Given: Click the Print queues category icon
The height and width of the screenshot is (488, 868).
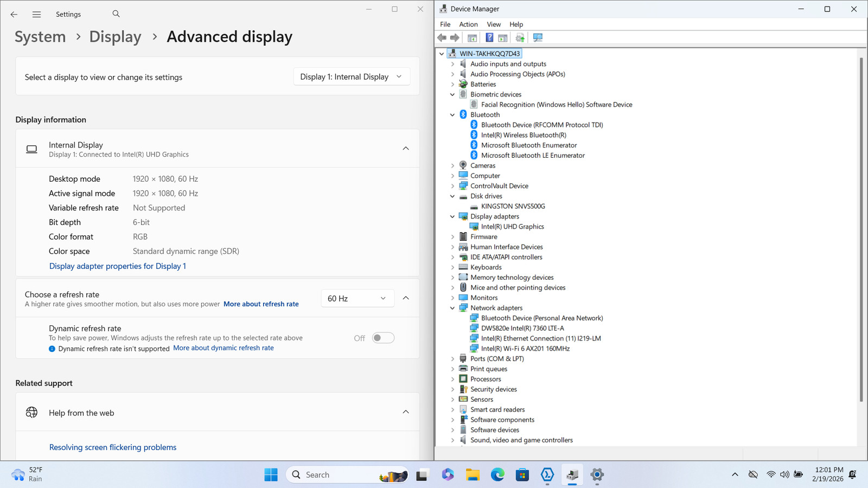Looking at the screenshot, I should (463, 369).
